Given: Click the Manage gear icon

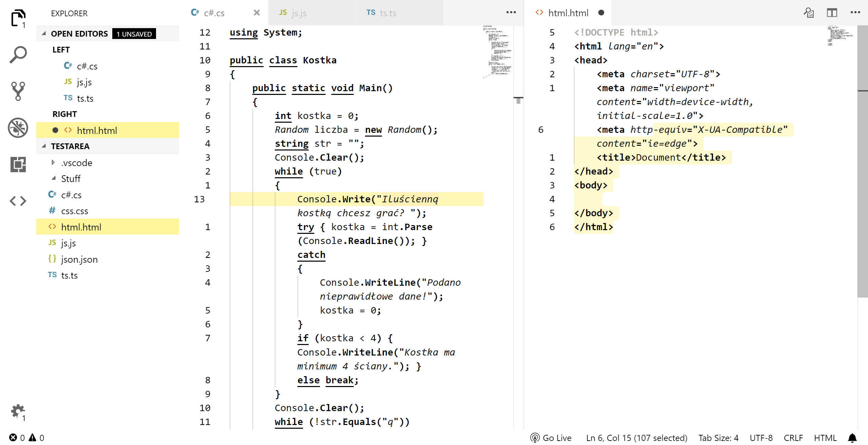Looking at the screenshot, I should click(18, 411).
